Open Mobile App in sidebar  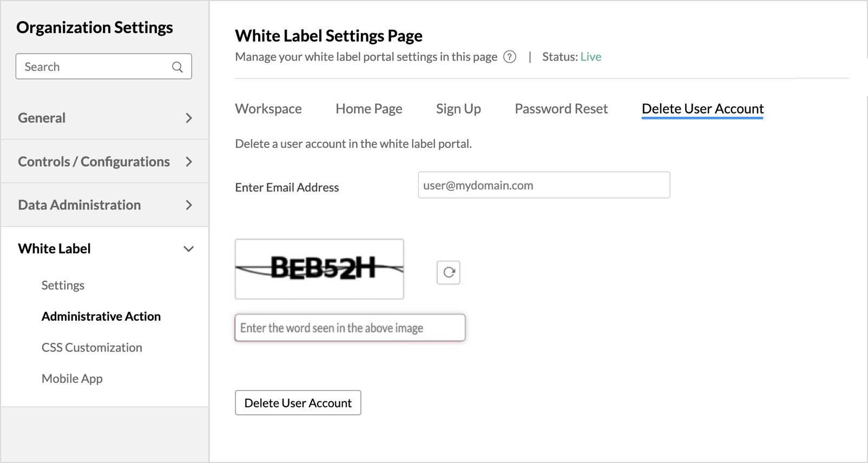coord(72,379)
